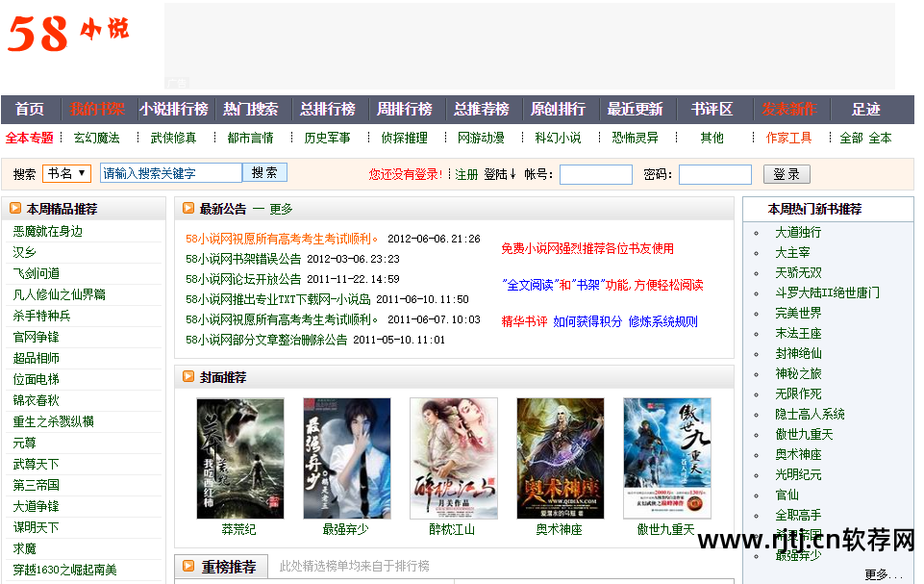The height and width of the screenshot is (584, 924).
Task: Open 热门搜索 navigation item
Action: point(250,109)
